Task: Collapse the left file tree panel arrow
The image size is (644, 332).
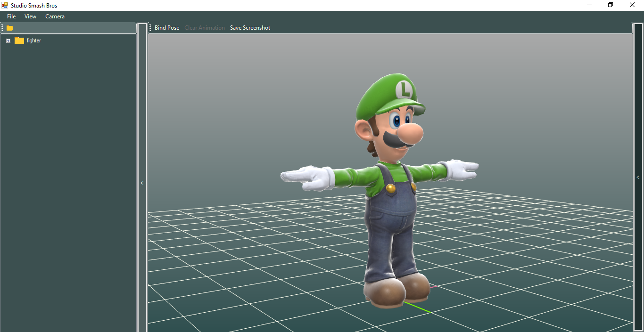Action: click(x=142, y=183)
